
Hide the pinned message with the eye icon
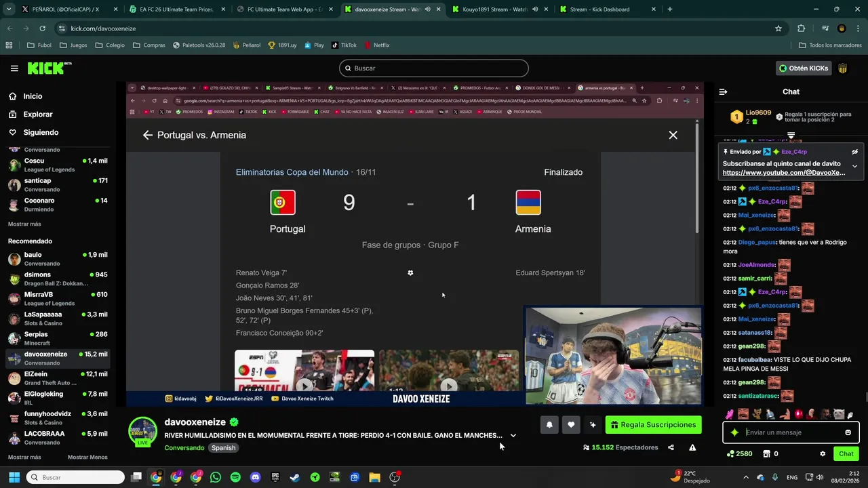[x=854, y=152]
